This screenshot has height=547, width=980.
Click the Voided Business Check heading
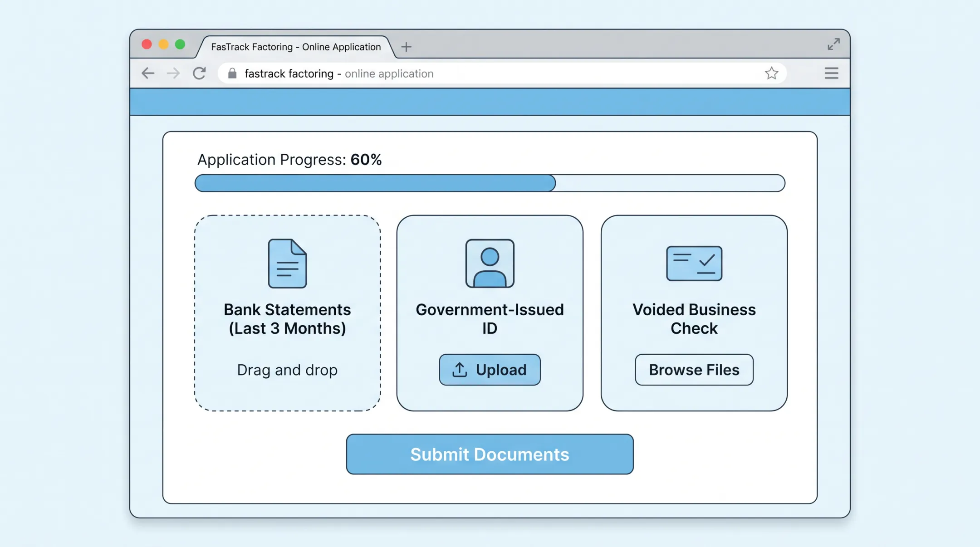click(694, 319)
